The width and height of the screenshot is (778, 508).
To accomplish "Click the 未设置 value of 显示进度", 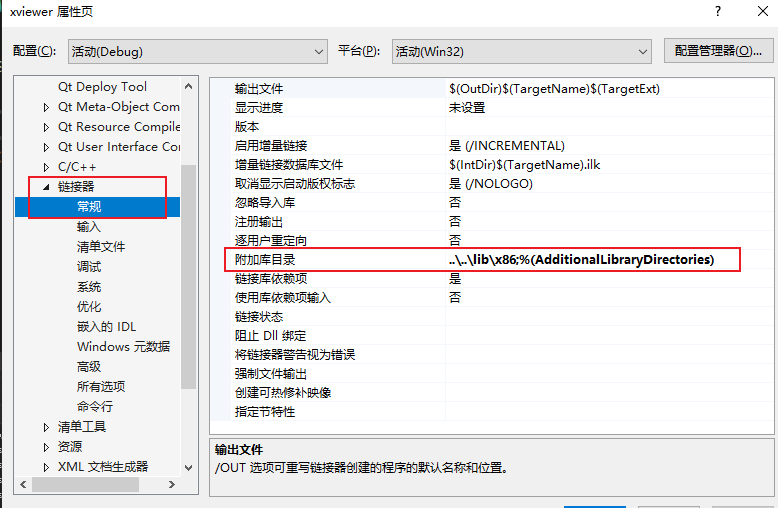I will click(x=467, y=108).
